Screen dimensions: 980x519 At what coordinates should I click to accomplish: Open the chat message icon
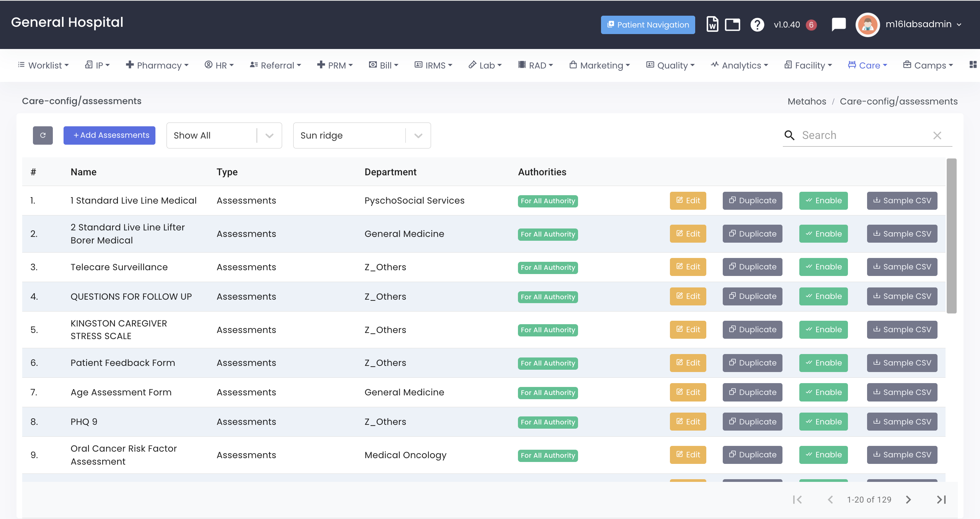[x=838, y=24]
